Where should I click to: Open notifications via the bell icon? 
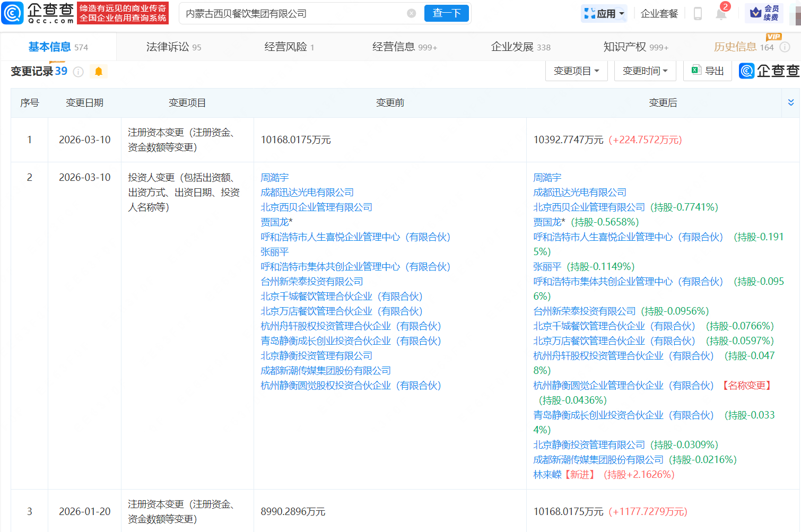point(721,14)
